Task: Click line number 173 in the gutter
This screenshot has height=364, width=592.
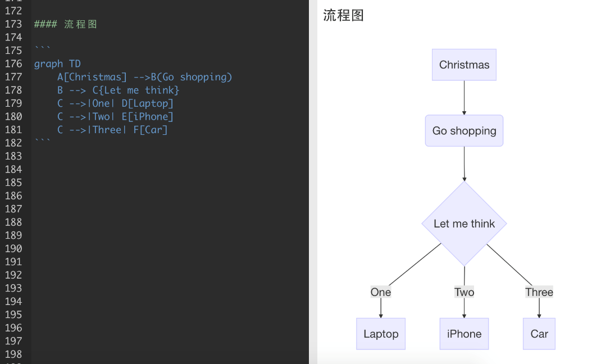Action: (x=13, y=24)
